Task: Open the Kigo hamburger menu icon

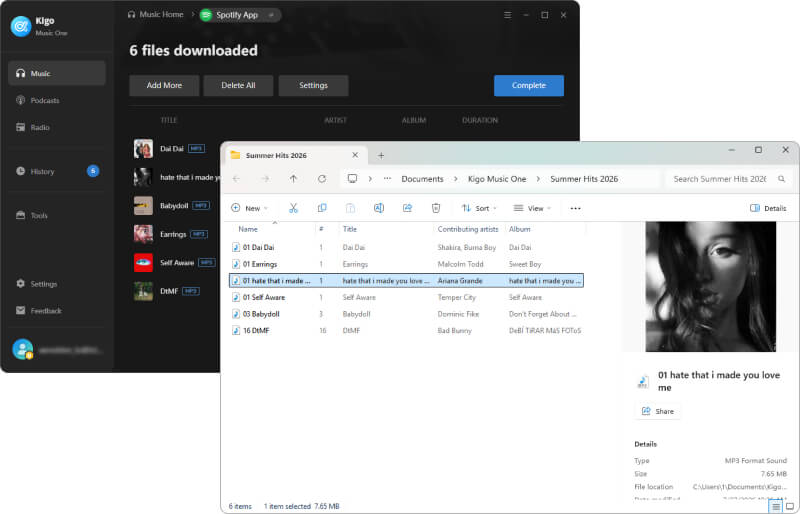Action: [507, 15]
